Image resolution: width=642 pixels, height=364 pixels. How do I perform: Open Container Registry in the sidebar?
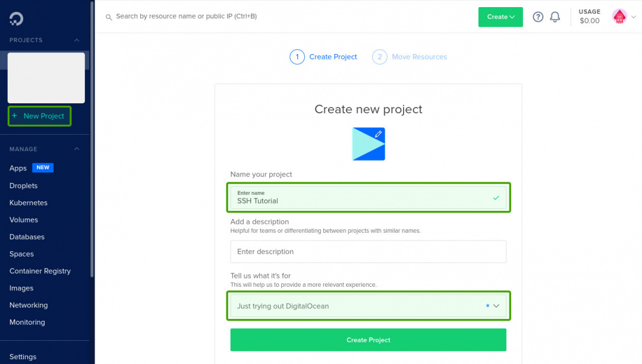pos(40,271)
